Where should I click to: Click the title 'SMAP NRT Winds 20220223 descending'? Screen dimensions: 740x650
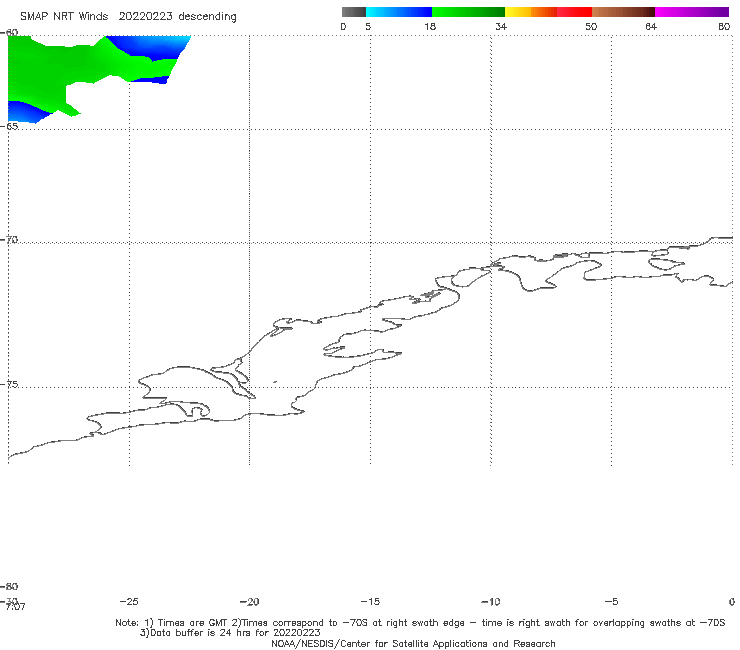point(128,17)
